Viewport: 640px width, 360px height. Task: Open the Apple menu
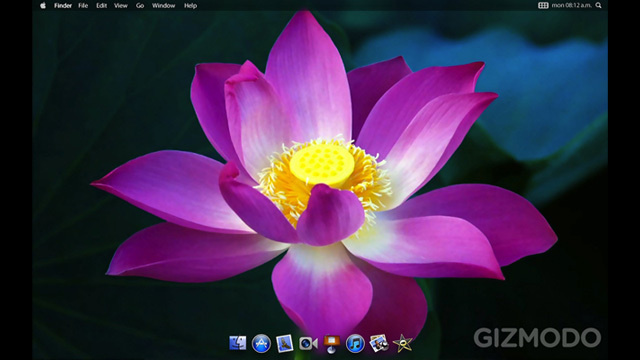[x=43, y=5]
